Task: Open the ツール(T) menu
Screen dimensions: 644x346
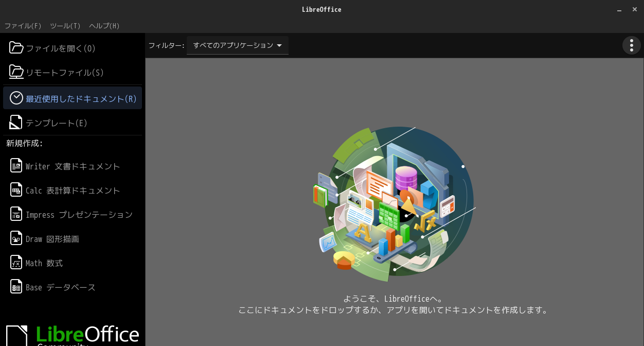Action: pyautogui.click(x=65, y=26)
